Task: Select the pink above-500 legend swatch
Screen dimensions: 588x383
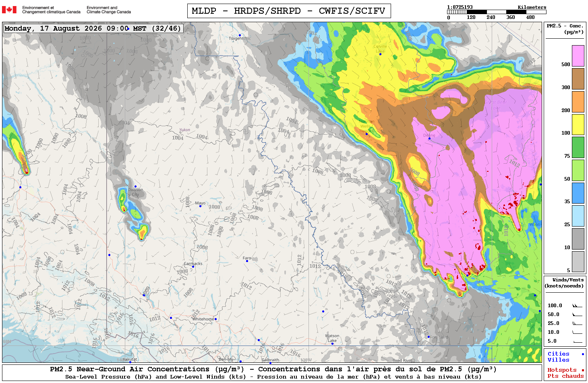Action: pos(578,56)
